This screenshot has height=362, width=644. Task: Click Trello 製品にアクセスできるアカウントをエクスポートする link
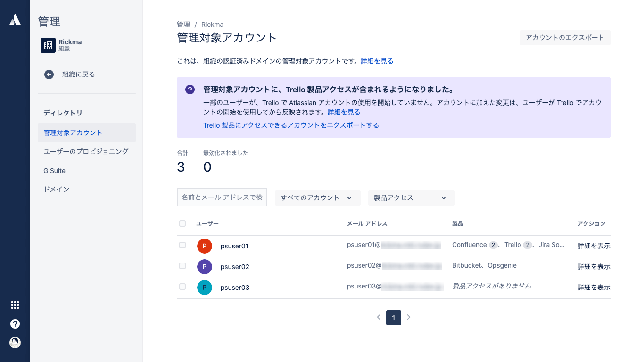291,125
